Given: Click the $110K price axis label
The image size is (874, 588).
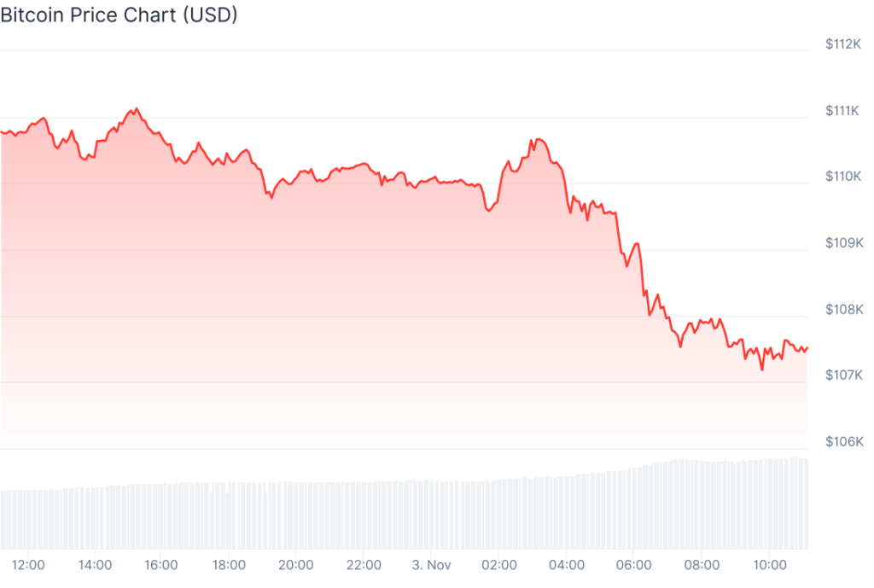Looking at the screenshot, I should 843,177.
